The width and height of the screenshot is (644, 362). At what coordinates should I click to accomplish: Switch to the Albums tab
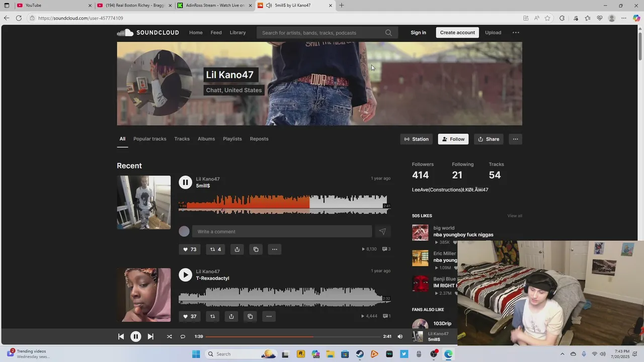(206, 139)
